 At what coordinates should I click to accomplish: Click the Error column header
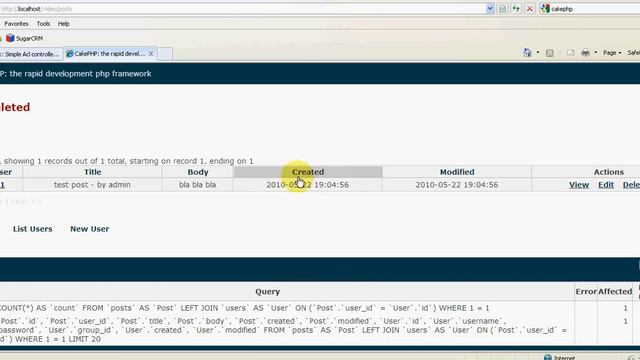coord(586,291)
